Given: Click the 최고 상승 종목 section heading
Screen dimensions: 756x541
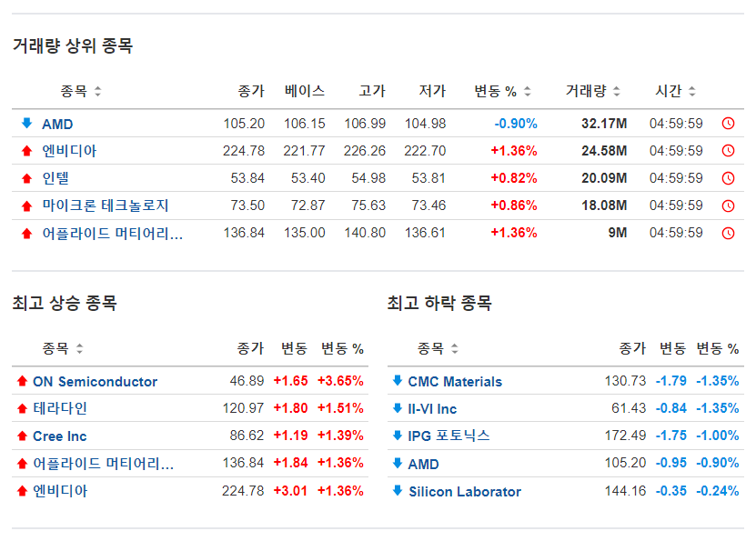Looking at the screenshot, I should click(x=65, y=303).
